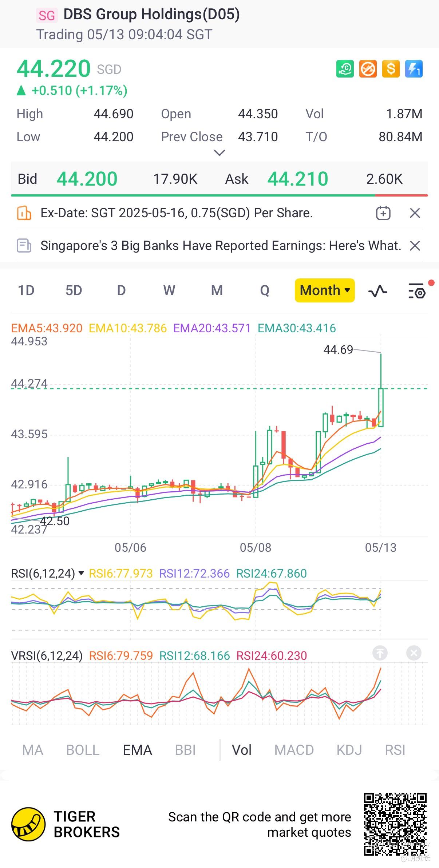Move VRSI indicator panel to top
Screen dimensions: 439x868
pos(380,653)
